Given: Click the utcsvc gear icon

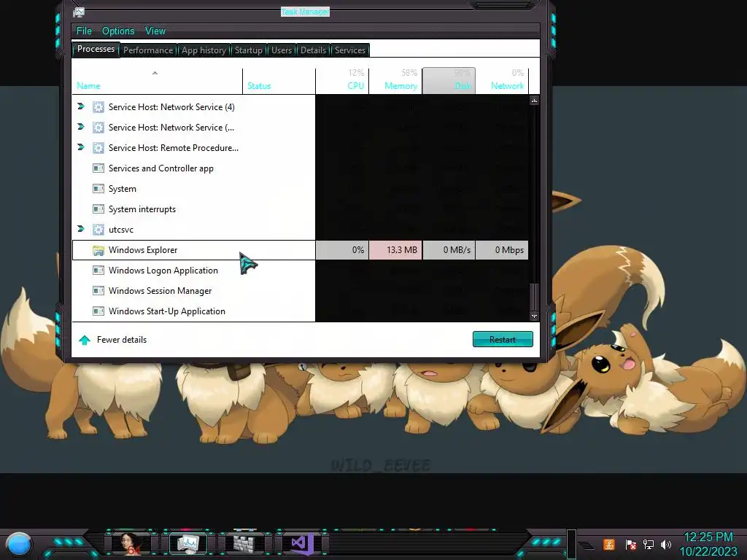Looking at the screenshot, I should coord(98,230).
